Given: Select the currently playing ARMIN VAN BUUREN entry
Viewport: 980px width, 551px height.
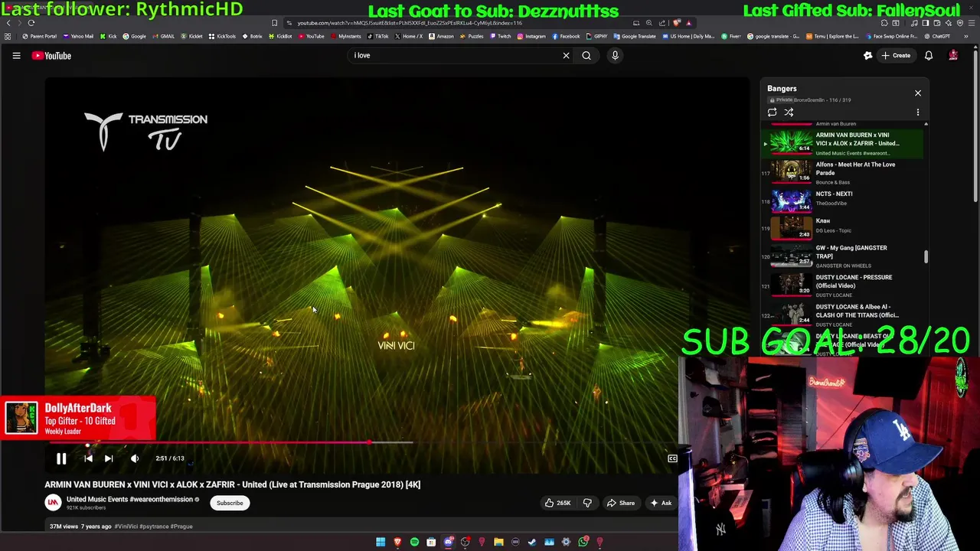Looking at the screenshot, I should (842, 143).
